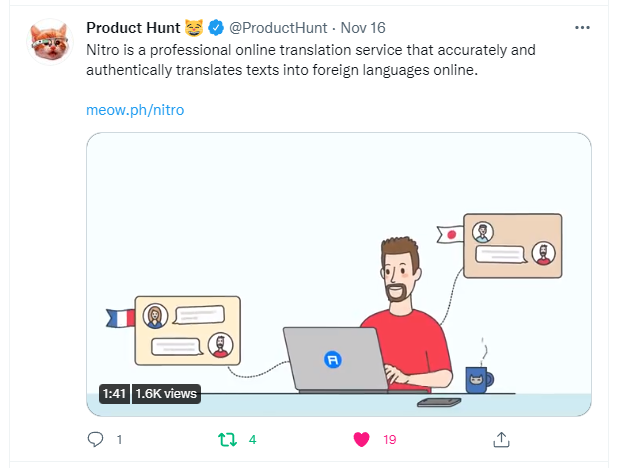Click the reply count 1
Viewport: 626px width, 468px height.
tap(119, 440)
